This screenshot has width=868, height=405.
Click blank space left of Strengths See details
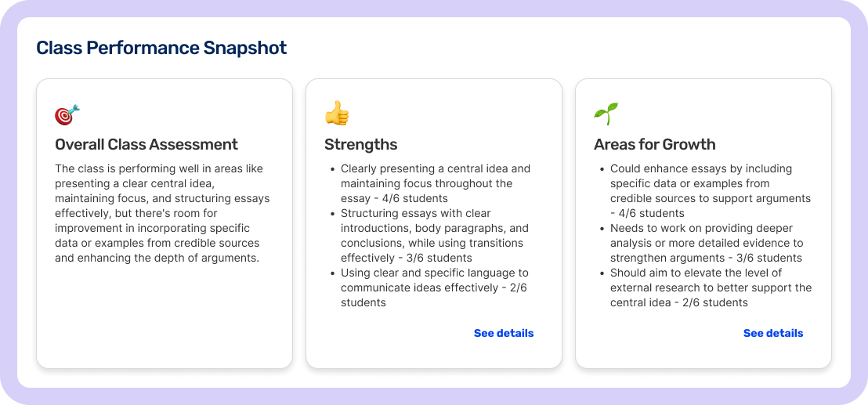point(392,333)
